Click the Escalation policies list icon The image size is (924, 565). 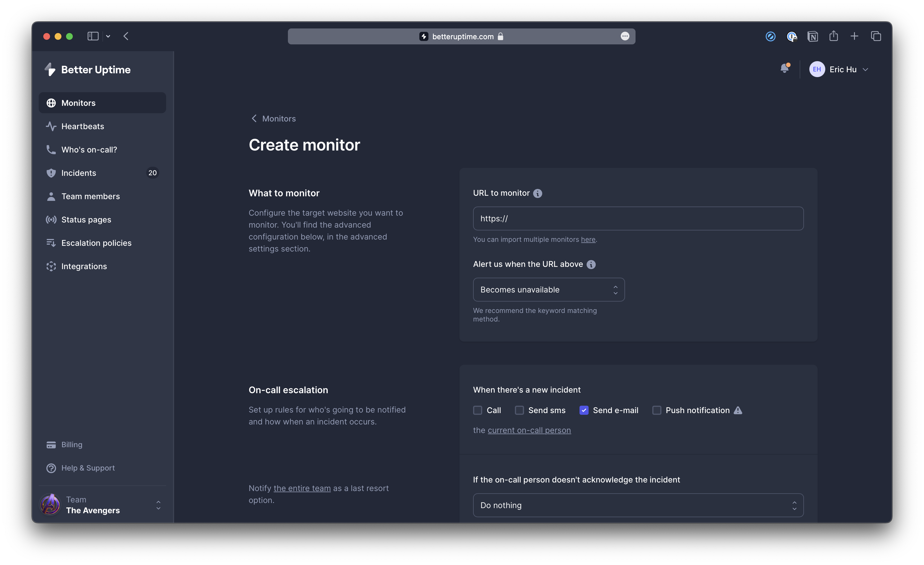pos(51,243)
